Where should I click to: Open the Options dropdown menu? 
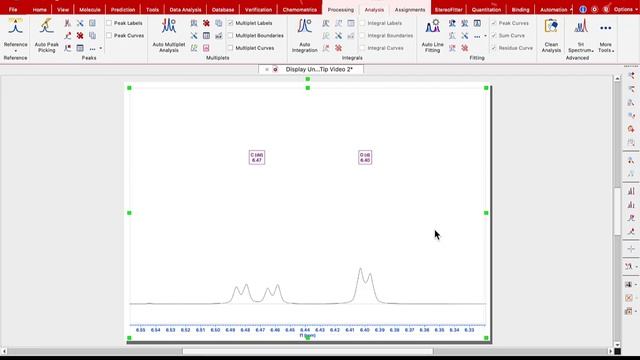(x=626, y=9)
